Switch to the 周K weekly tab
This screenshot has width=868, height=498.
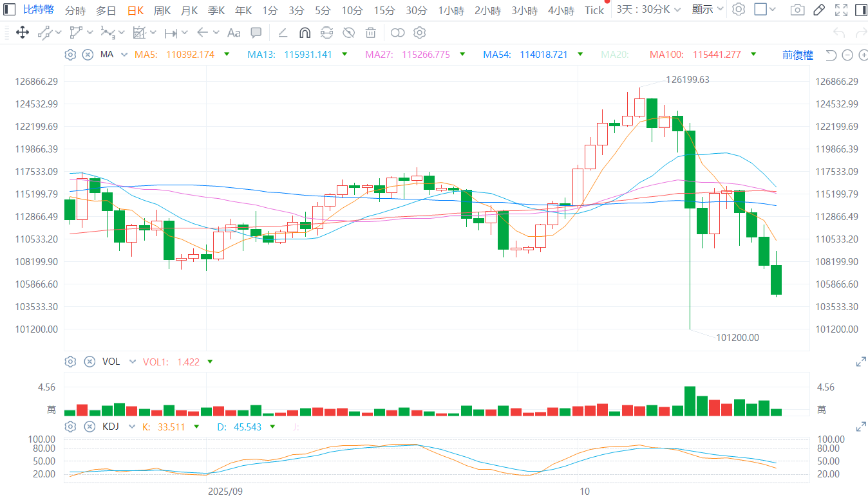coord(162,10)
